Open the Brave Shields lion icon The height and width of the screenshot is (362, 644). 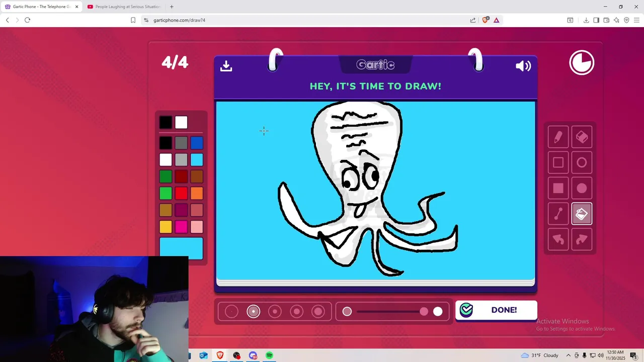[x=485, y=20]
